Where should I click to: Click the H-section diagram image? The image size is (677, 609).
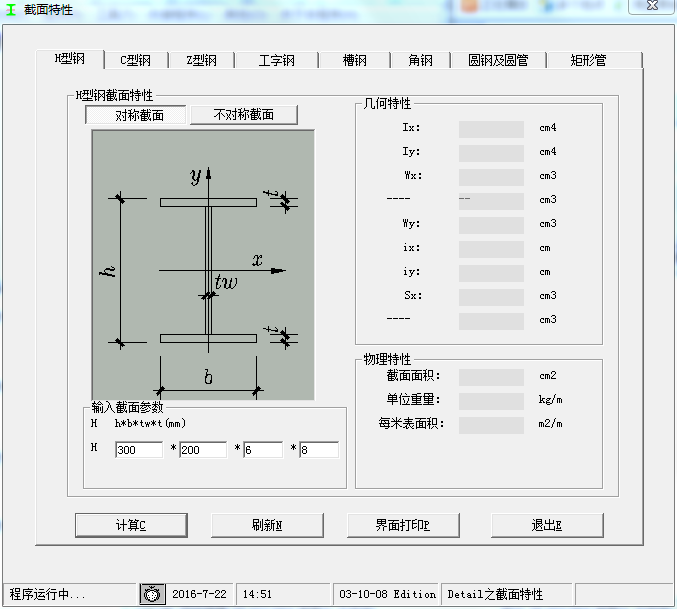(203, 265)
